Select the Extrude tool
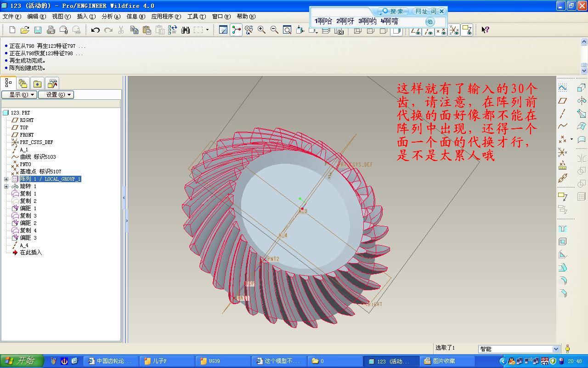588x368 pixels. [x=581, y=87]
